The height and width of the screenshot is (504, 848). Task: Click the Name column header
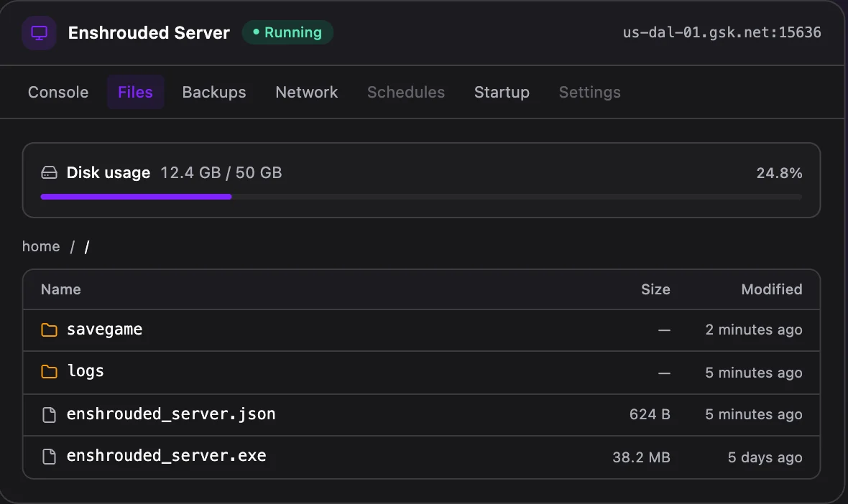[x=61, y=289]
